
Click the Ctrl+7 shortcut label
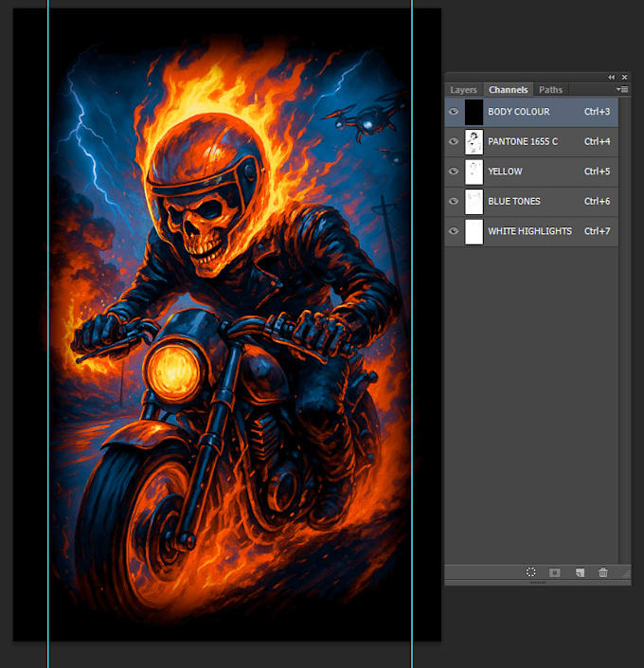pyautogui.click(x=598, y=231)
